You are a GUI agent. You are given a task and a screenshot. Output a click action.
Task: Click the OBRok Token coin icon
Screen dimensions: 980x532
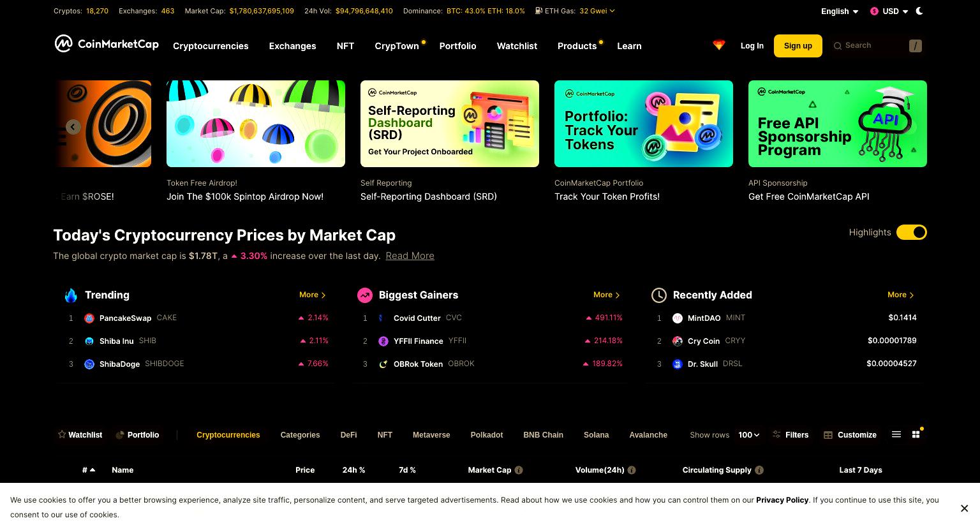coord(383,364)
